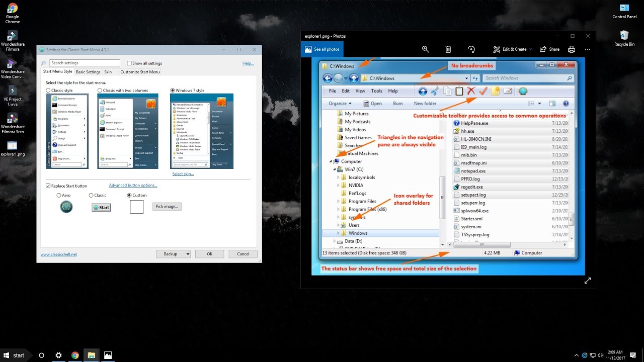
Task: Click Cancel in Classic Start Menu settings
Action: pos(243,254)
